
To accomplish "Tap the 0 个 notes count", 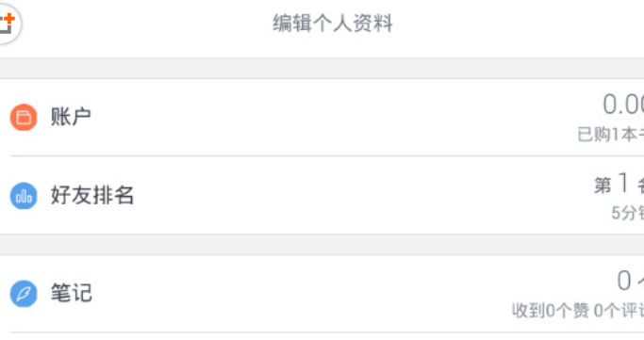I will pyautogui.click(x=631, y=281).
